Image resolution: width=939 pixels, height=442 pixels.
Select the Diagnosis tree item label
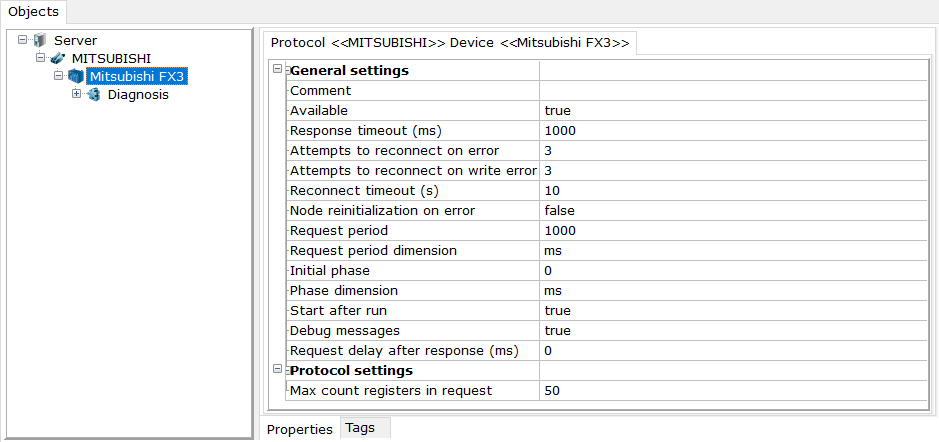(138, 95)
